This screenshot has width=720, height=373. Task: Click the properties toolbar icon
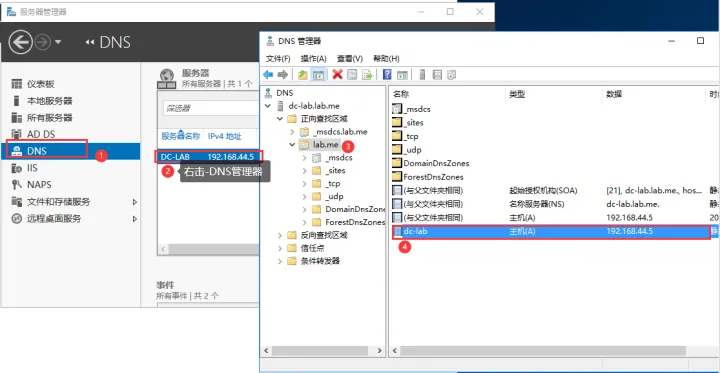pyautogui.click(x=352, y=74)
